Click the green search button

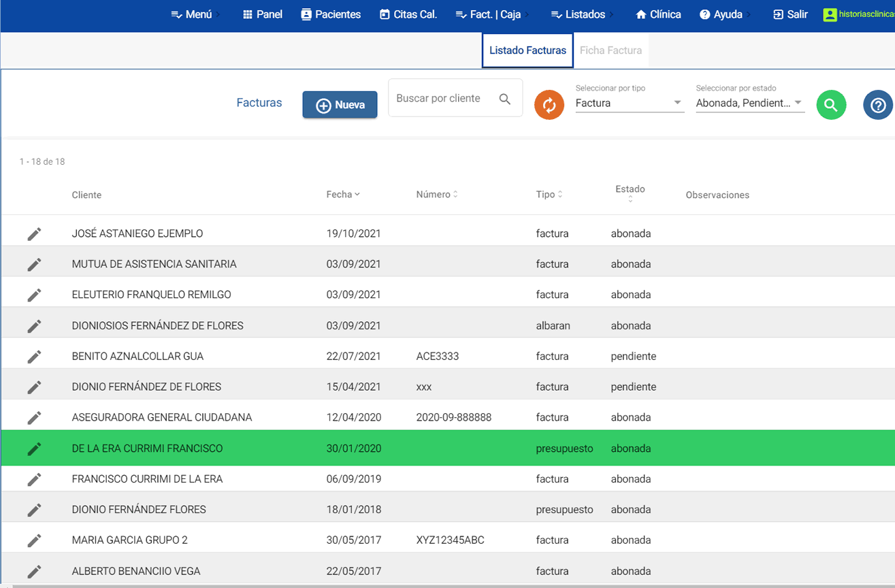point(831,105)
